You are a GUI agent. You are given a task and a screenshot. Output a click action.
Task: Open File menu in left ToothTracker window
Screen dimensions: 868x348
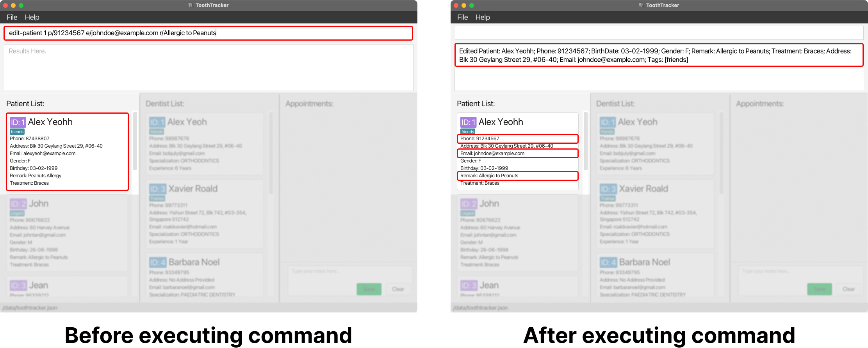point(12,17)
